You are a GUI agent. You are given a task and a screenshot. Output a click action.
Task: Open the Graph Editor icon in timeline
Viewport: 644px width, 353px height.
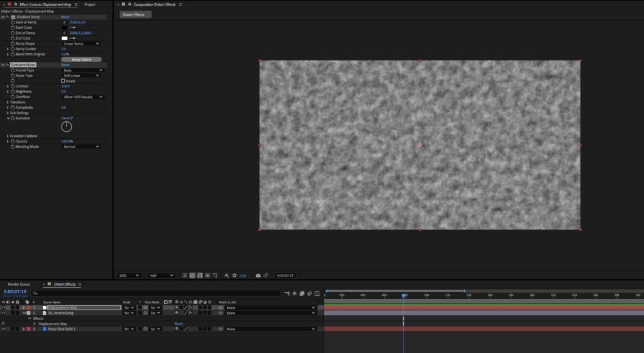tap(317, 293)
